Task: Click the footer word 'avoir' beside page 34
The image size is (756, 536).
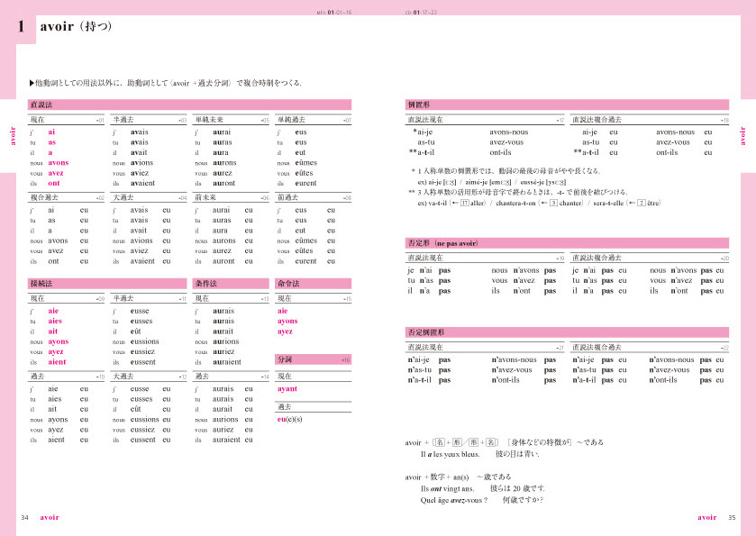Action: tap(50, 517)
